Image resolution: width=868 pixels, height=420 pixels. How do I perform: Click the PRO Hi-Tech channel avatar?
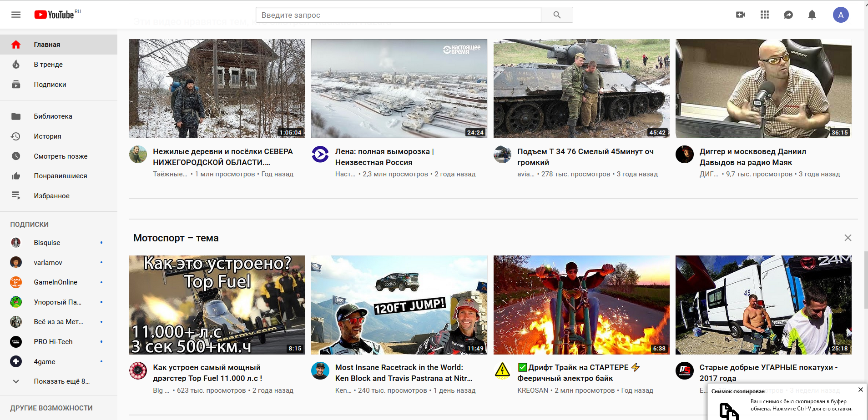[x=16, y=342]
